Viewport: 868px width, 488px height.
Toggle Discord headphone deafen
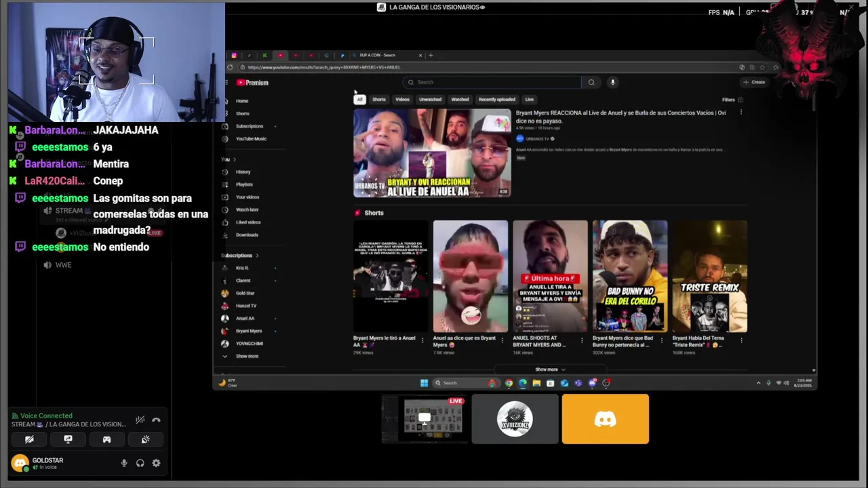(x=140, y=463)
